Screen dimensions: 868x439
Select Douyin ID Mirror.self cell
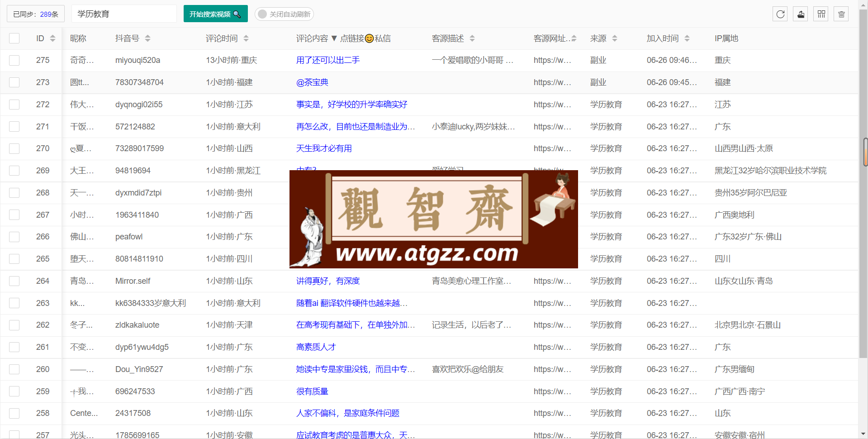(x=133, y=281)
